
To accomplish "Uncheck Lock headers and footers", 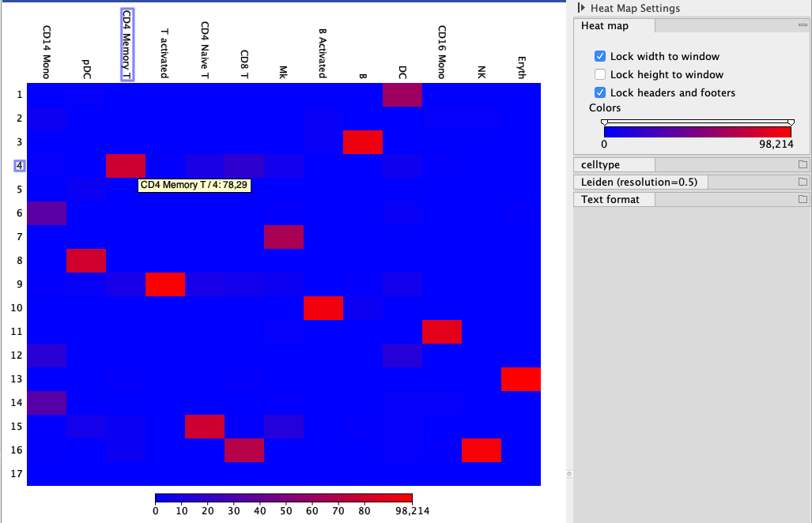I will pyautogui.click(x=599, y=92).
